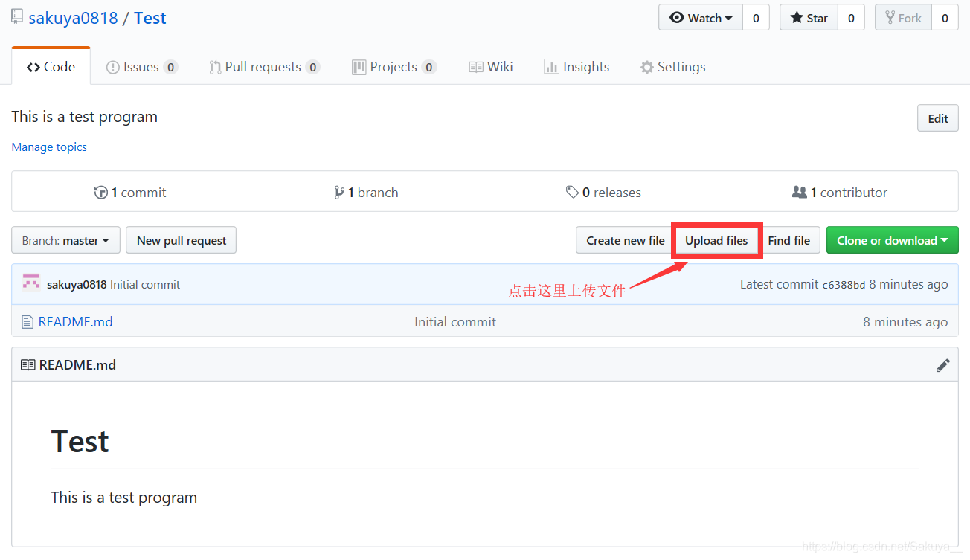Click the book icon in README header

tap(28, 365)
